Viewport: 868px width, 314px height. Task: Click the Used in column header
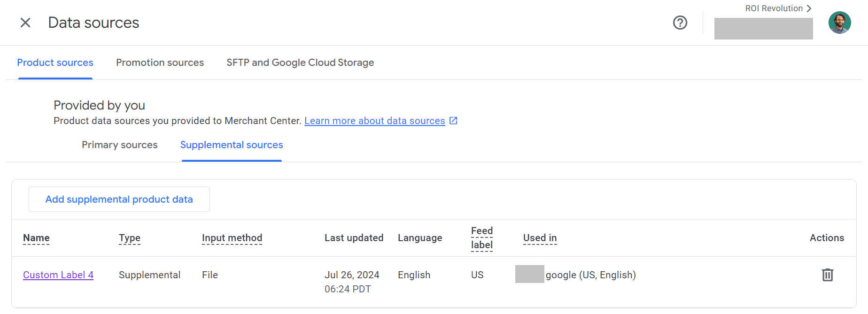click(x=540, y=238)
